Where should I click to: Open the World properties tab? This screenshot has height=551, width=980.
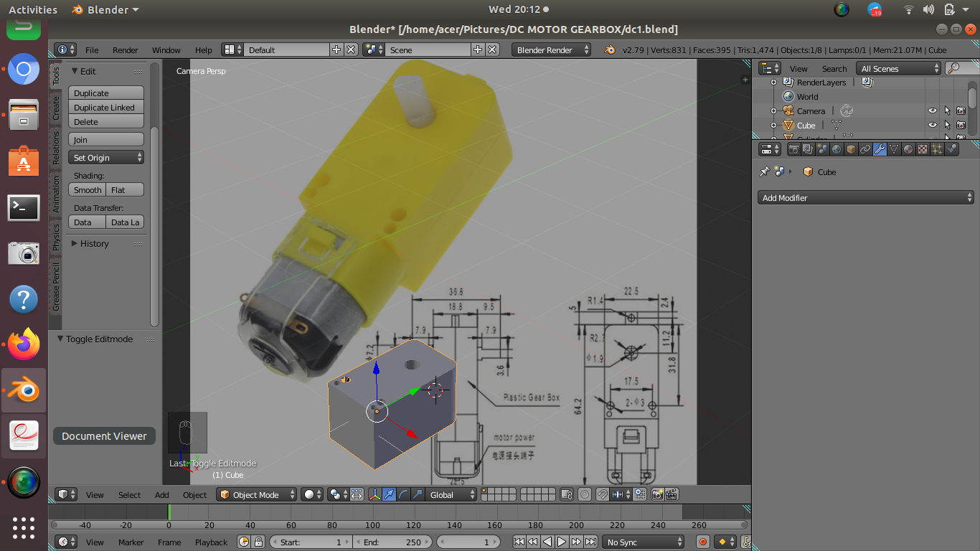point(837,149)
